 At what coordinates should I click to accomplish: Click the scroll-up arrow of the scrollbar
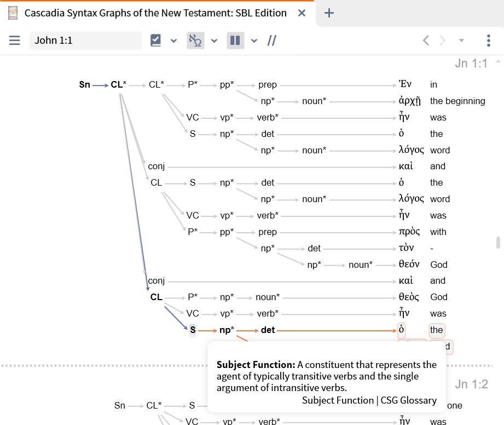click(498, 61)
